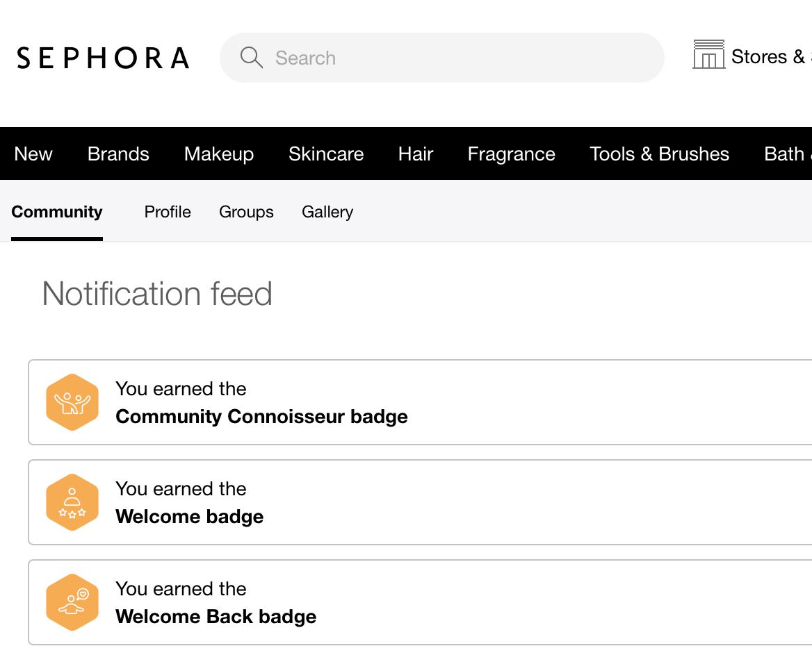Switch to the Profile tab
The height and width of the screenshot is (653, 812).
(167, 212)
